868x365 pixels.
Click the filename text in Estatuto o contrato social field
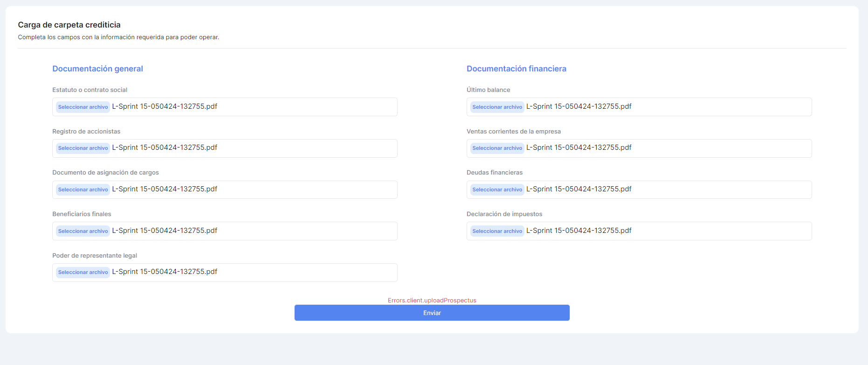coord(165,106)
